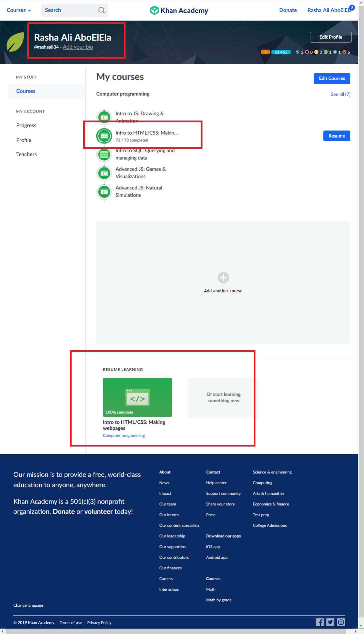Viewport: 364px width, 634px height.
Task: Click the Edit Profile button
Action: tap(331, 37)
